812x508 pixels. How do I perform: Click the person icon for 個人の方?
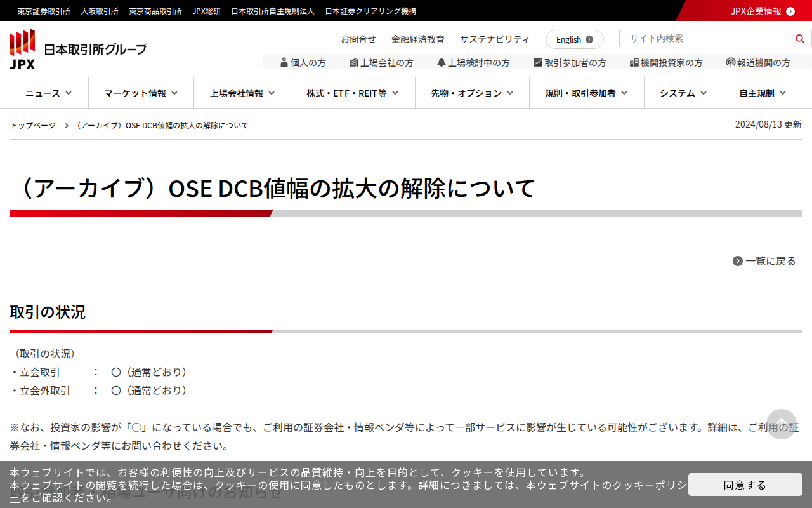(x=284, y=62)
